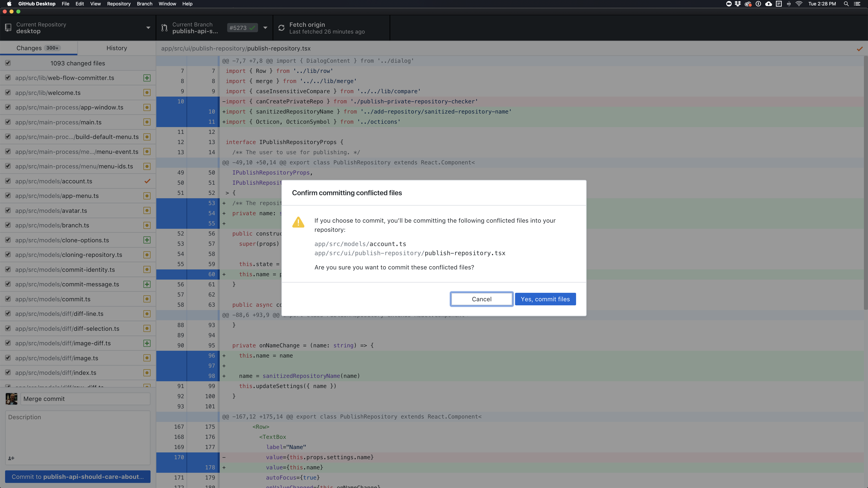The image size is (868, 488).
Task: Click the orange checkmark at diff header right
Action: 860,49
